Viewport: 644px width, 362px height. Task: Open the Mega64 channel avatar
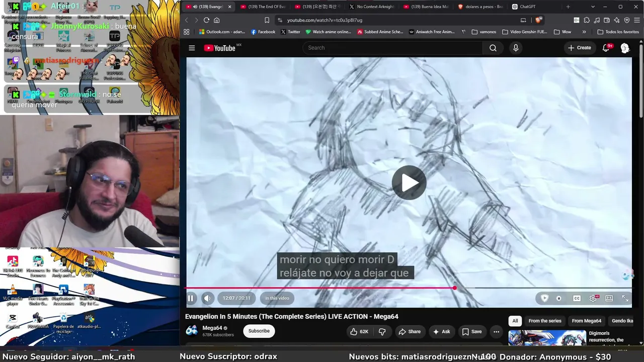[x=192, y=331]
